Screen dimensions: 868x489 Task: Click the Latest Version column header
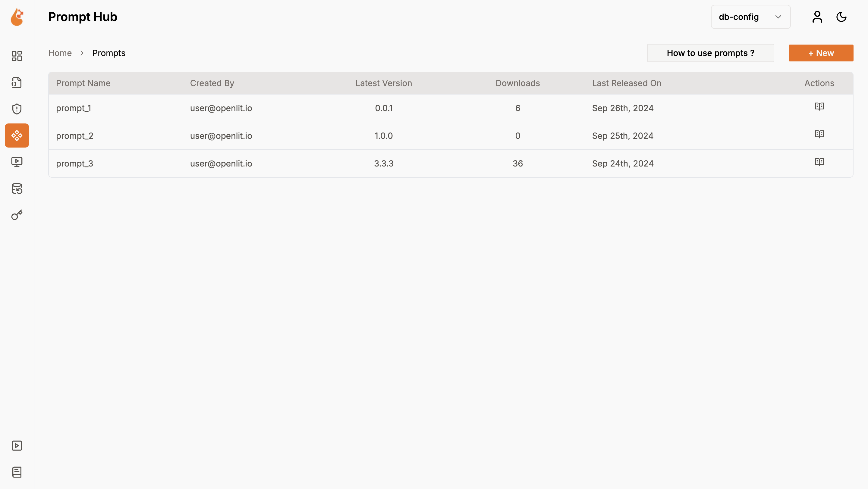[x=383, y=83]
